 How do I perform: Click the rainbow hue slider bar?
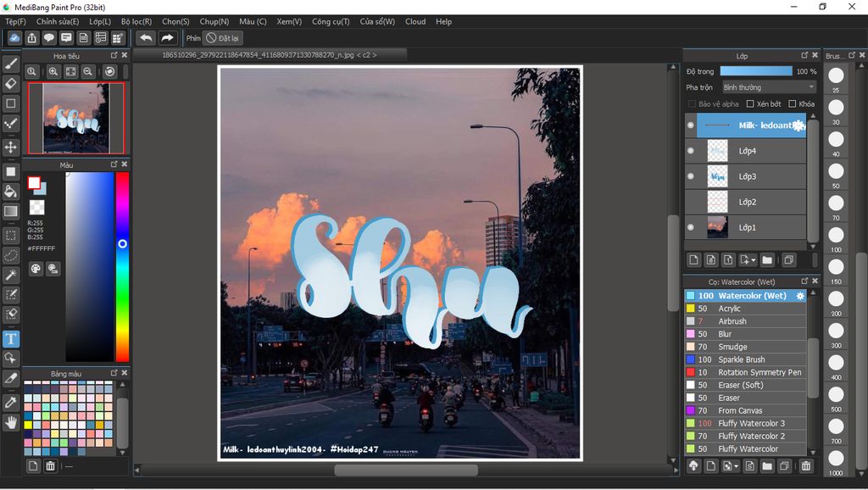coord(122,267)
